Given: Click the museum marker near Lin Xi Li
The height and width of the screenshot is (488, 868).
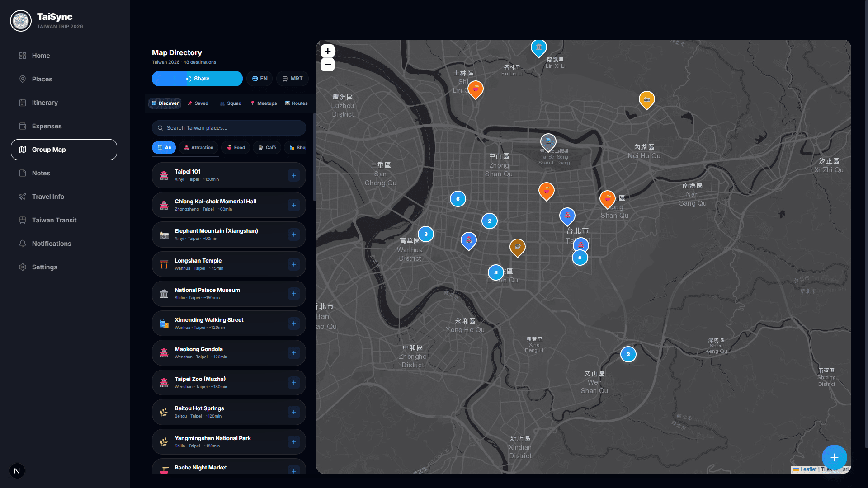Looking at the screenshot, I should coord(538,48).
